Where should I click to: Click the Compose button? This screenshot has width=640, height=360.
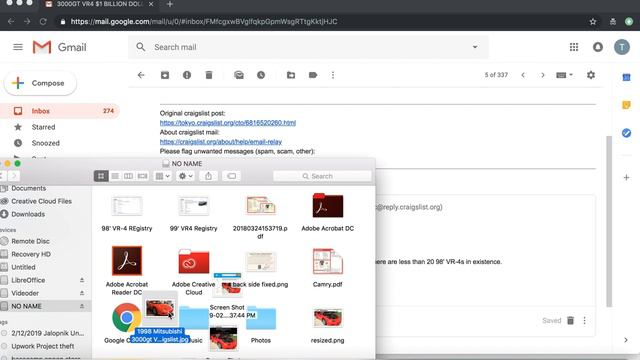pyautogui.click(x=40, y=83)
